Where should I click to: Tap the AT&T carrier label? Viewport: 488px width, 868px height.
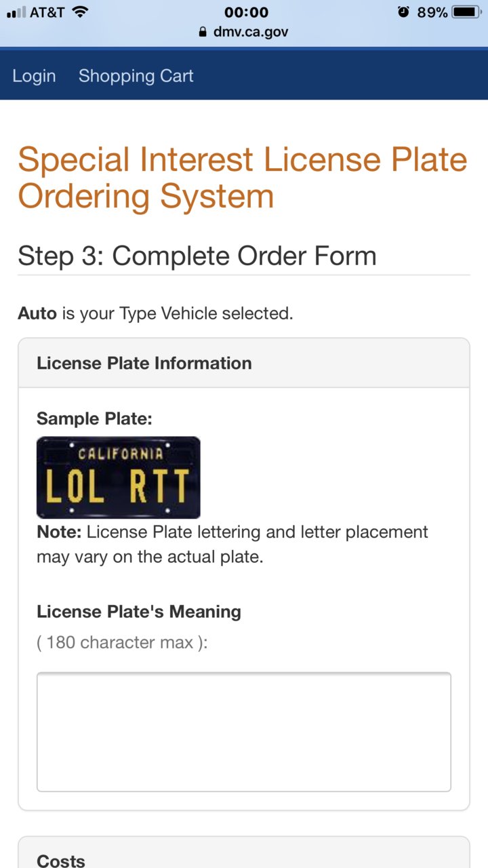click(x=47, y=12)
